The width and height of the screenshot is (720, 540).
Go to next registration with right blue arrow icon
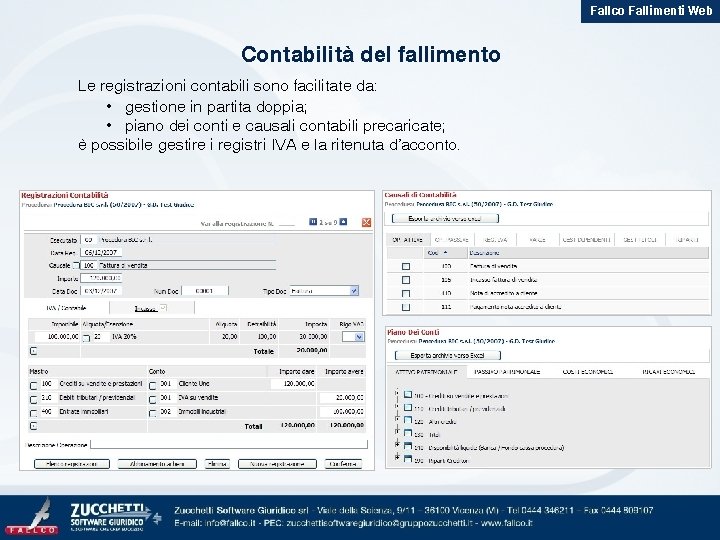[x=343, y=222]
